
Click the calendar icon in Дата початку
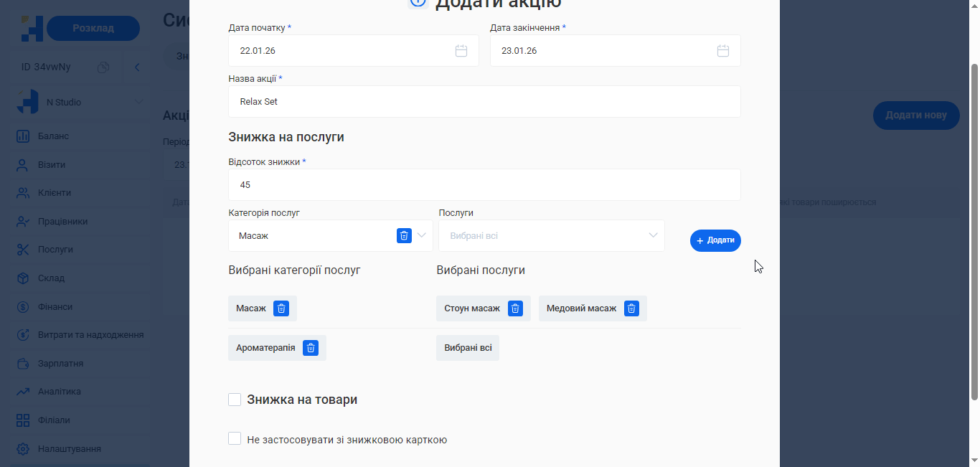(x=461, y=50)
